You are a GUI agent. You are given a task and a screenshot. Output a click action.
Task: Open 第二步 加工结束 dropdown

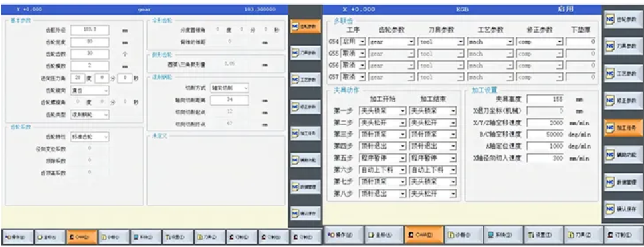click(433, 123)
